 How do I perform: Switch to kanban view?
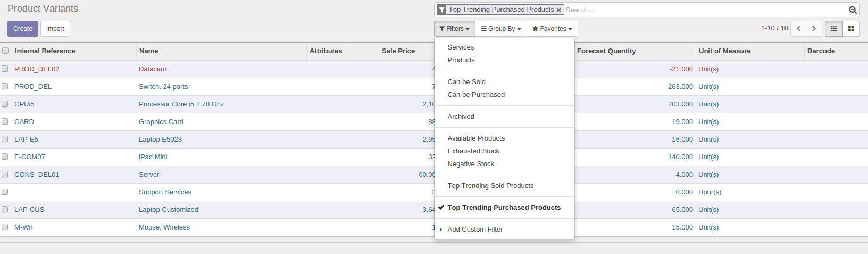(x=851, y=29)
